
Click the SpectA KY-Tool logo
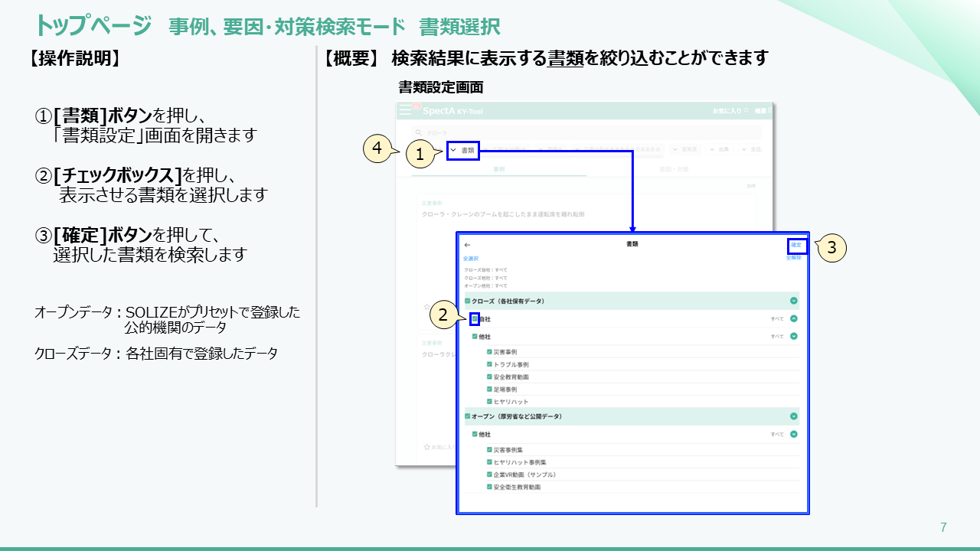click(x=448, y=111)
